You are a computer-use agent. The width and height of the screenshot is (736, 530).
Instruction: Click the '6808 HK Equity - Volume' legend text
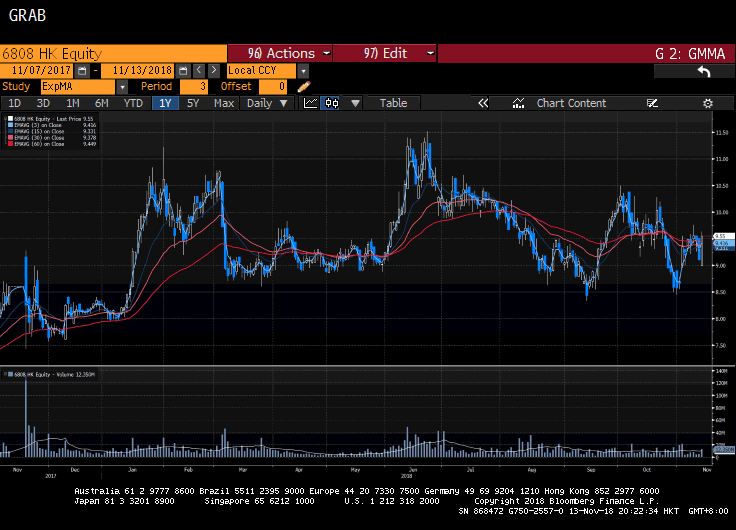tap(44, 375)
